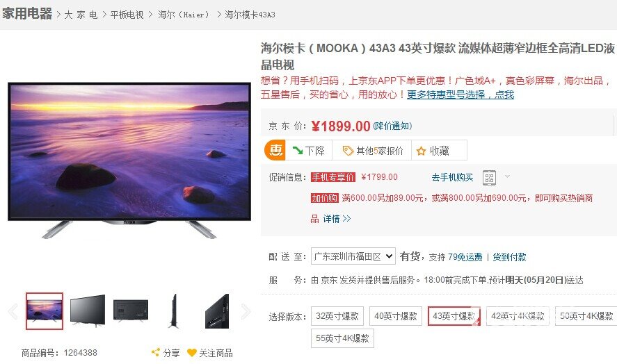Show previous thumbnails with left arrow
The height and width of the screenshot is (364, 617).
coord(13,311)
